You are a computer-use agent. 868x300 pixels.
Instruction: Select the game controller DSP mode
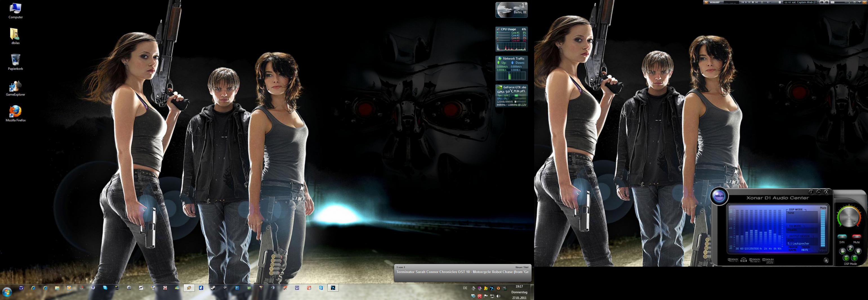[x=842, y=251]
